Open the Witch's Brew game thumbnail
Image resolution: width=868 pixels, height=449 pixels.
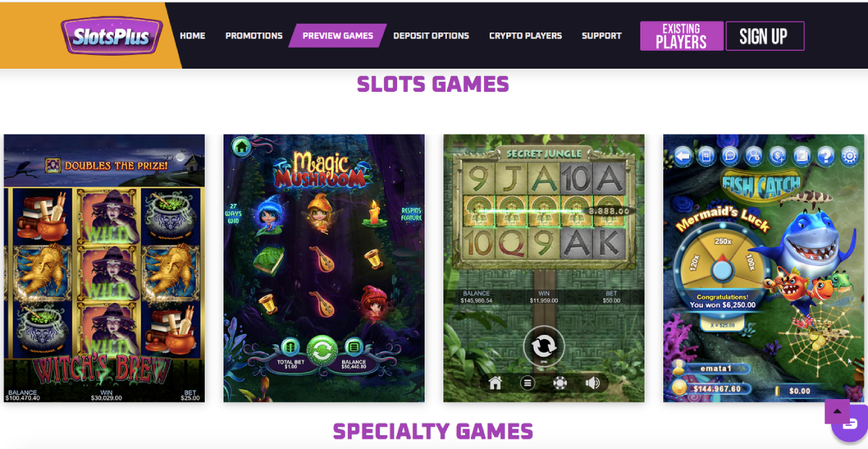[104, 268]
